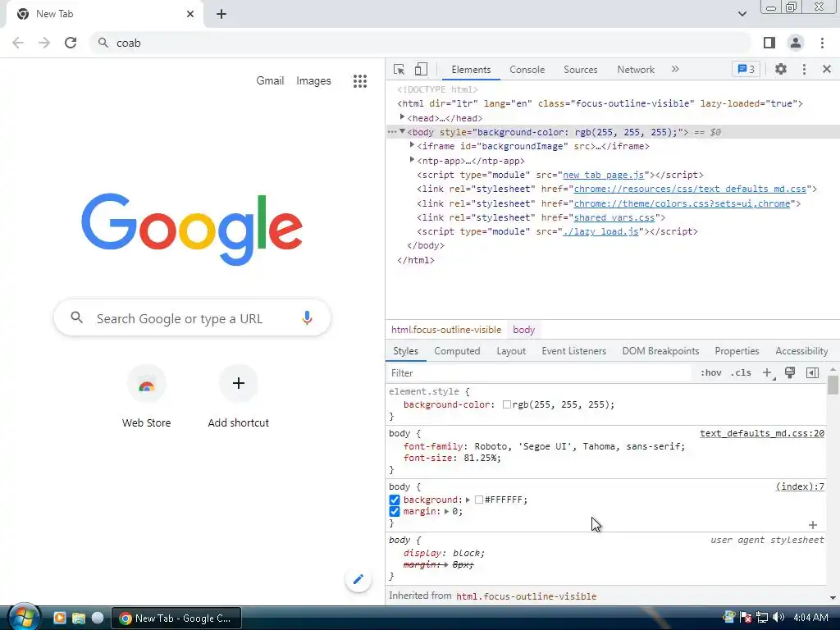Switch to the Network tab
This screenshot has height=630, width=840.
coord(636,70)
